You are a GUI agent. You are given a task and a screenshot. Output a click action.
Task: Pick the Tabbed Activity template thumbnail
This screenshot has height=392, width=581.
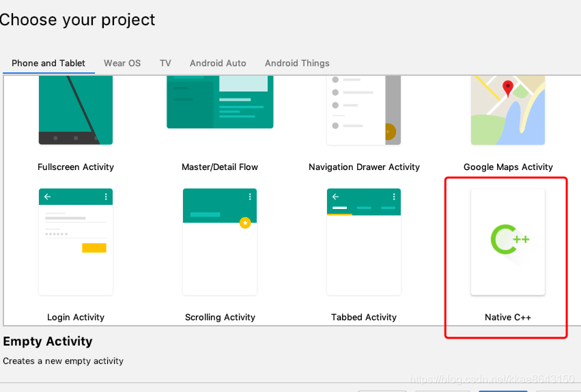point(363,242)
